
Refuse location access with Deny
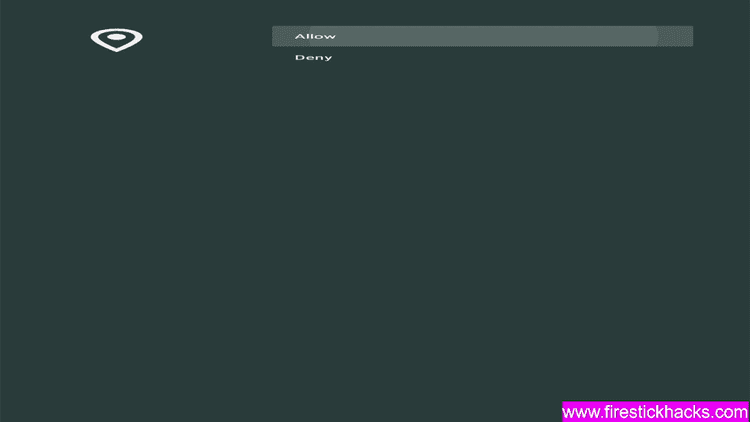(x=482, y=57)
